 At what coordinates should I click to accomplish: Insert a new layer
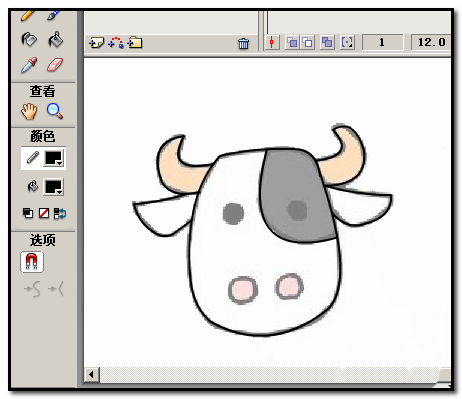coord(97,43)
